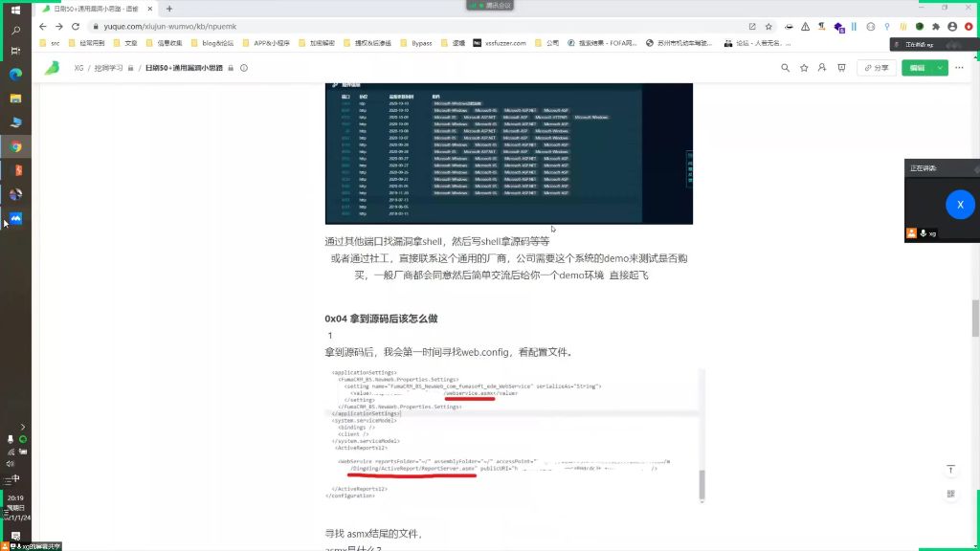
Task: Expand the edit button dropdown arrow
Action: 940,68
